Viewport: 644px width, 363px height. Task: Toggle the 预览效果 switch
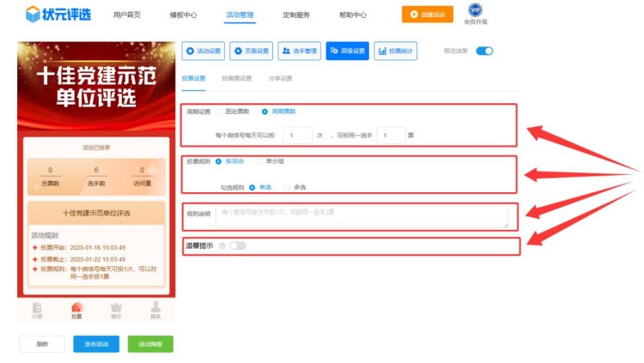pos(484,51)
